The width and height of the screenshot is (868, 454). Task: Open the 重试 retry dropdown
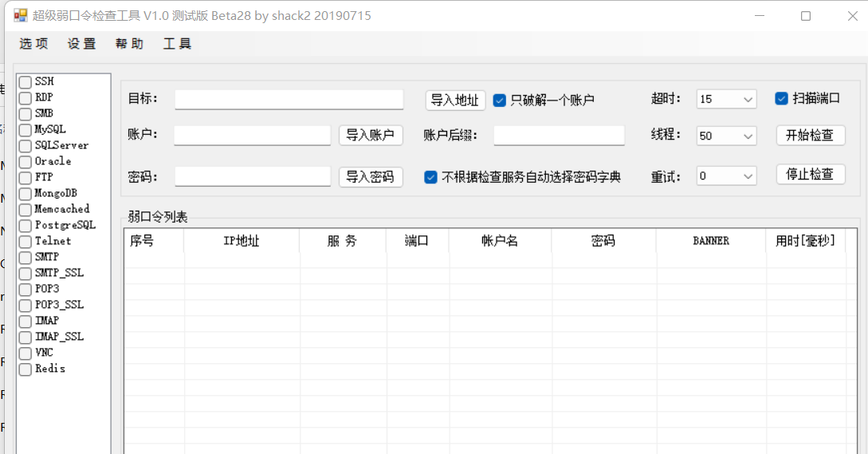pos(726,176)
